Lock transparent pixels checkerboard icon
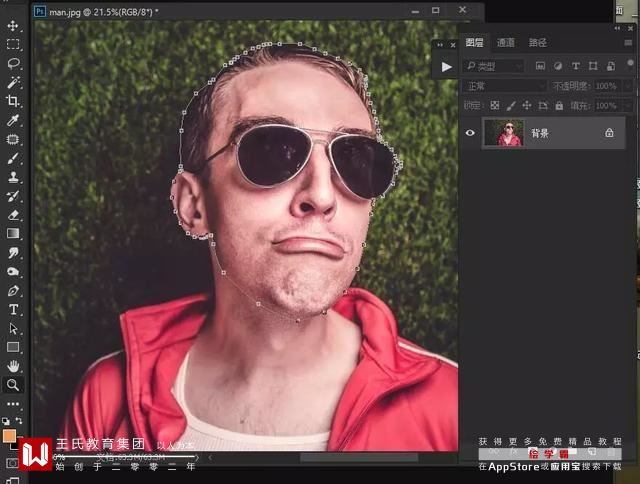The height and width of the screenshot is (484, 640). click(495, 106)
